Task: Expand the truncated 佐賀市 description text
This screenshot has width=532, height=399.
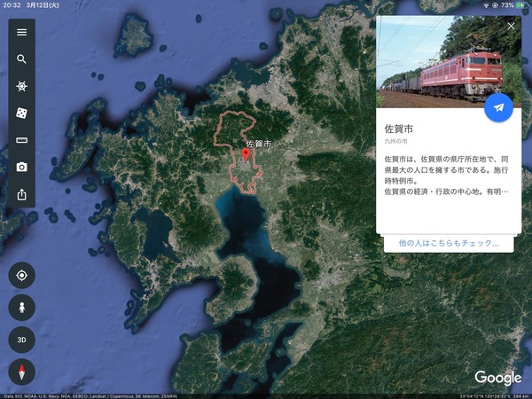Action: click(446, 176)
